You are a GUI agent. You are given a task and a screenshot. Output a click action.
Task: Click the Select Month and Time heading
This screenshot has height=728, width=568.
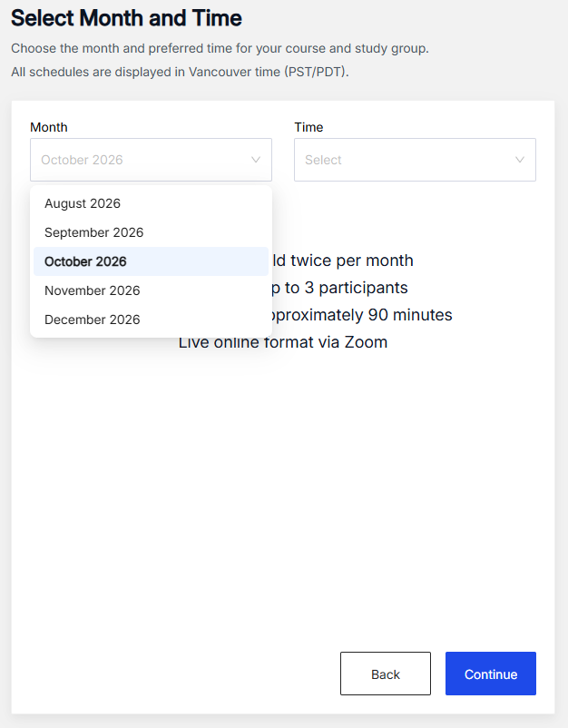(126, 18)
